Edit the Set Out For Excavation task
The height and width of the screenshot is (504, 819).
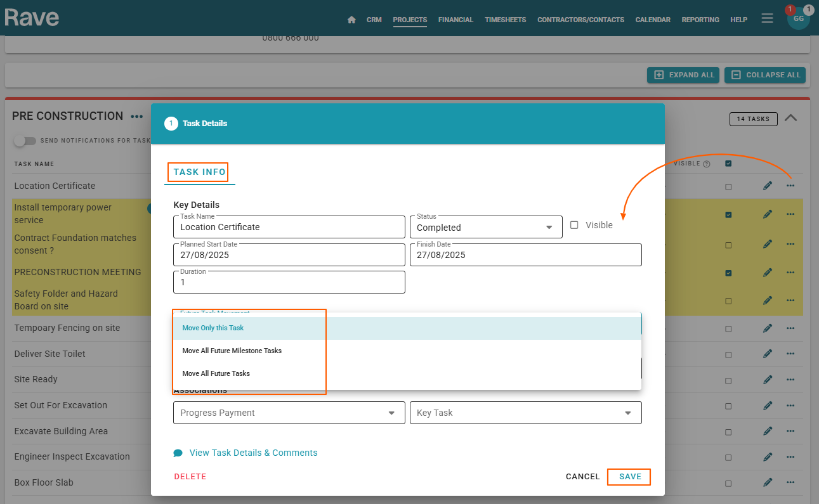768,406
